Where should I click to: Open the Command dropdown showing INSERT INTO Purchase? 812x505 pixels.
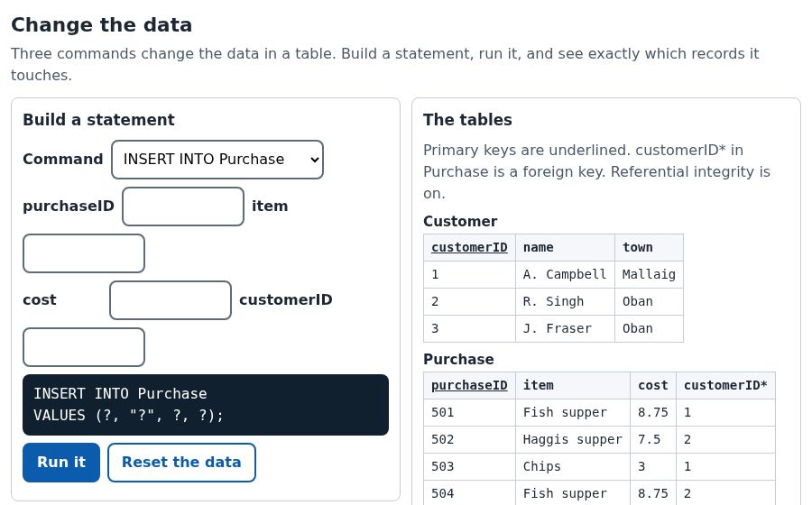pos(217,160)
